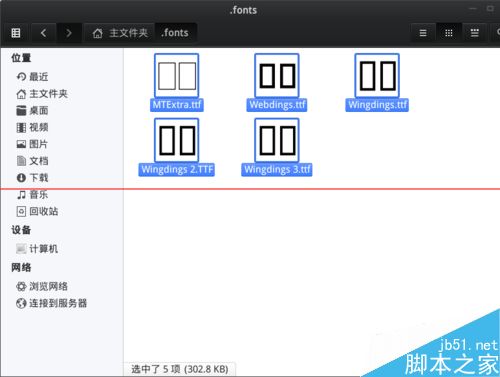Viewport: 500px width, 377px height.
Task: Open 主文件夹 in the sidebar
Action: (42, 94)
